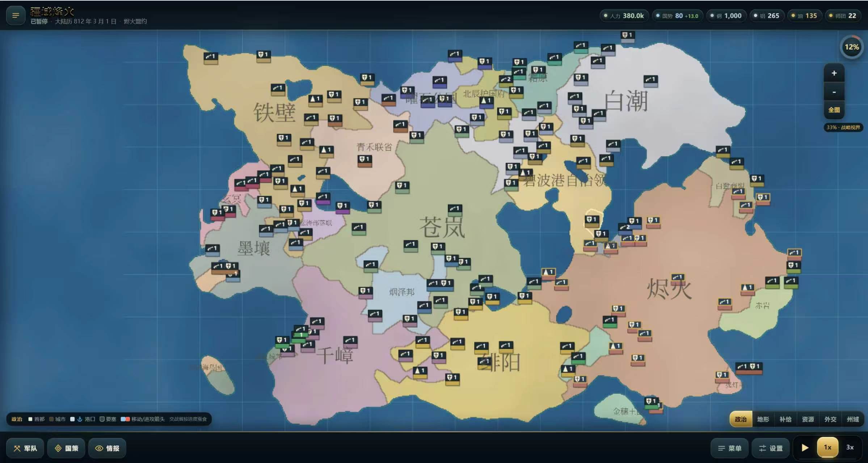
Task: Select the armor unit at sea north of 白潮
Action: [627, 36]
